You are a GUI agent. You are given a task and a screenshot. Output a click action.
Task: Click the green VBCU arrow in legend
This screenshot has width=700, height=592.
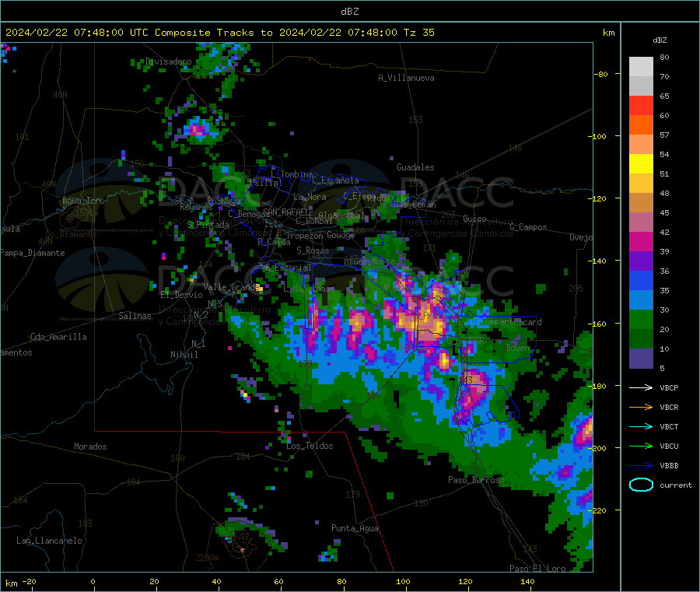point(641,446)
